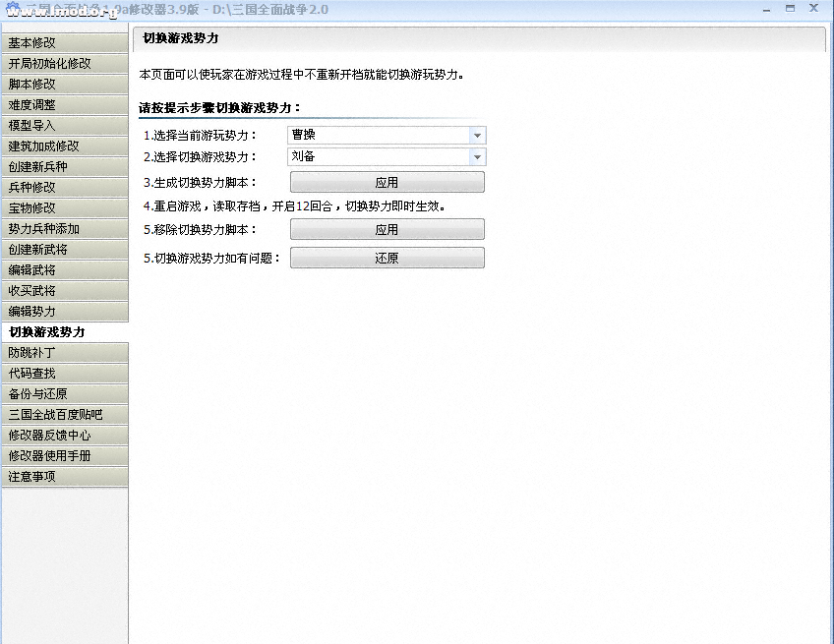This screenshot has height=644, width=834.
Task: Select 防跳补丁 in the sidebar
Action: (64, 353)
